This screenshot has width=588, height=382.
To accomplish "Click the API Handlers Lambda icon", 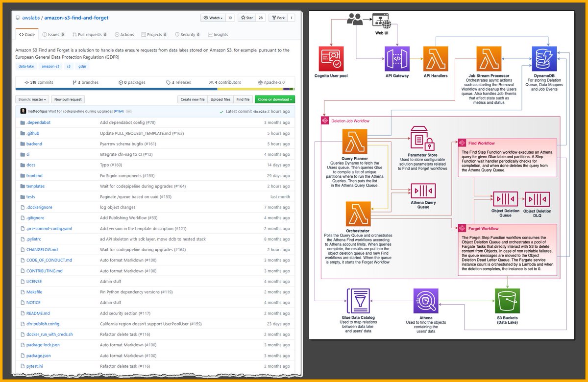I will pyautogui.click(x=436, y=59).
